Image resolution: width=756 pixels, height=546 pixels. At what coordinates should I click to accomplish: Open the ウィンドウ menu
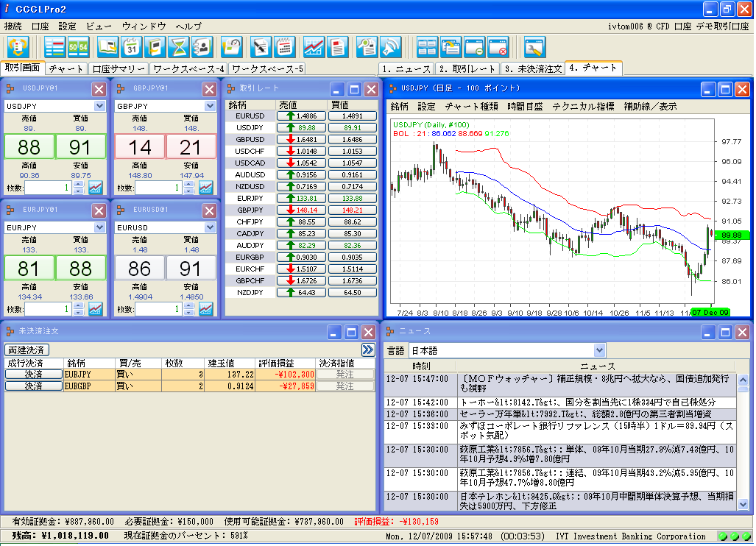144,26
